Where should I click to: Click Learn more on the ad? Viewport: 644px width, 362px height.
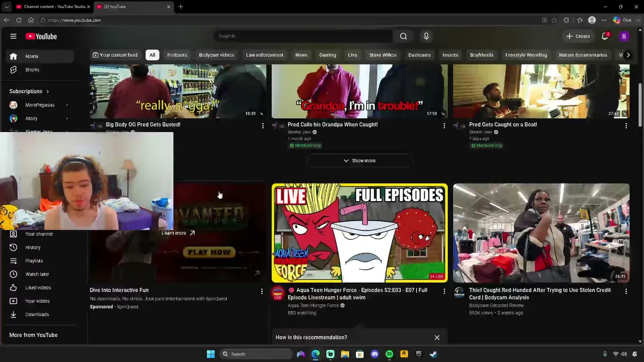[178, 233]
